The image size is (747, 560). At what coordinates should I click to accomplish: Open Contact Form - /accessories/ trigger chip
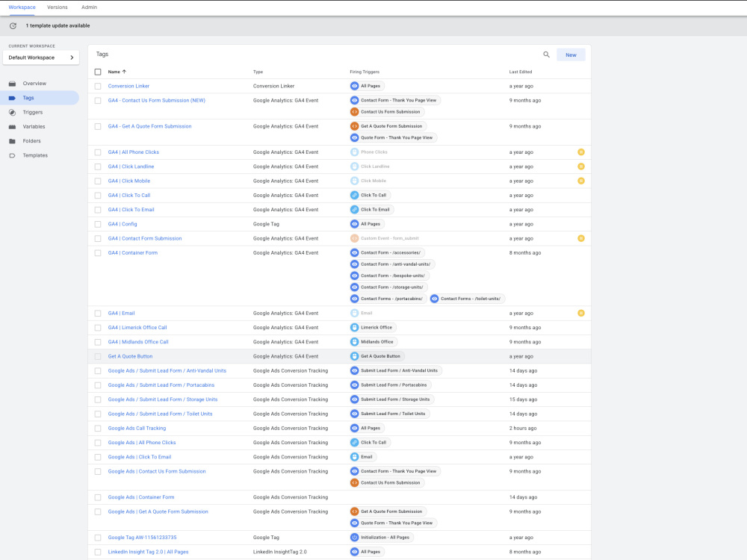click(x=388, y=253)
